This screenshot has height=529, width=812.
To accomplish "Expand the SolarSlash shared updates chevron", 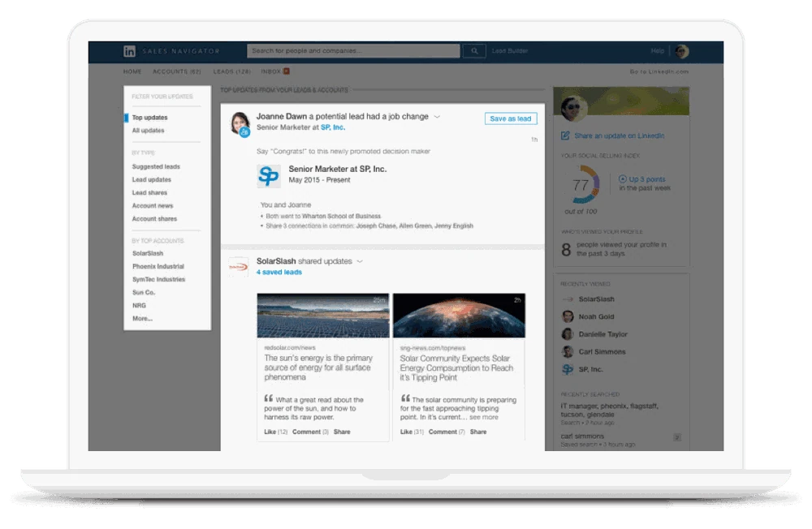I will coord(360,261).
